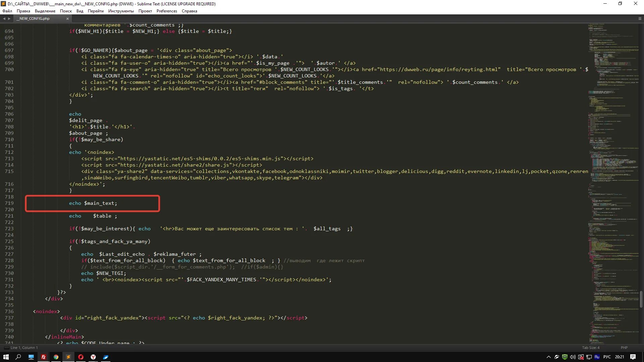This screenshot has width=644, height=362.
Task: Open the Tab Size: 4 selector
Action: pyautogui.click(x=590, y=348)
